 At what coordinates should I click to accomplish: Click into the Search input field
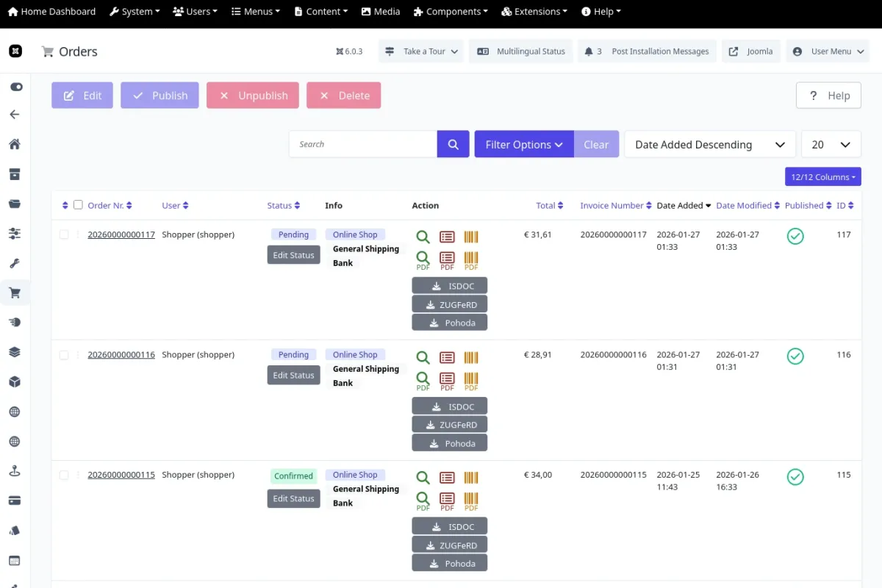pos(363,144)
